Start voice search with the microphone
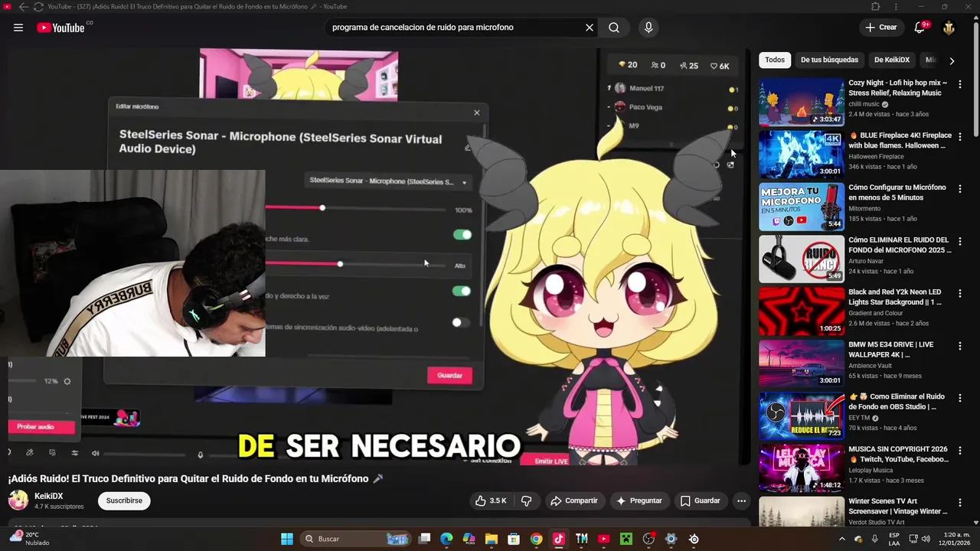Screen dimensions: 980x551 click(648, 28)
